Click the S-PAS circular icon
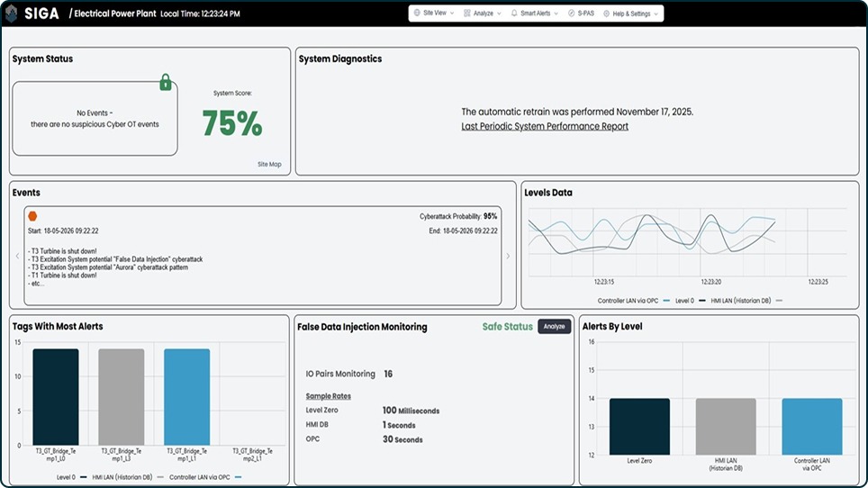 click(x=571, y=14)
